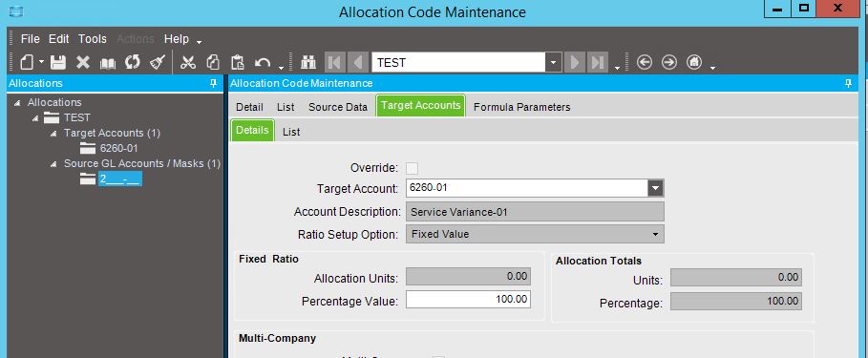The image size is (868, 358).
Task: Navigate back with circled left arrow
Action: click(645, 62)
